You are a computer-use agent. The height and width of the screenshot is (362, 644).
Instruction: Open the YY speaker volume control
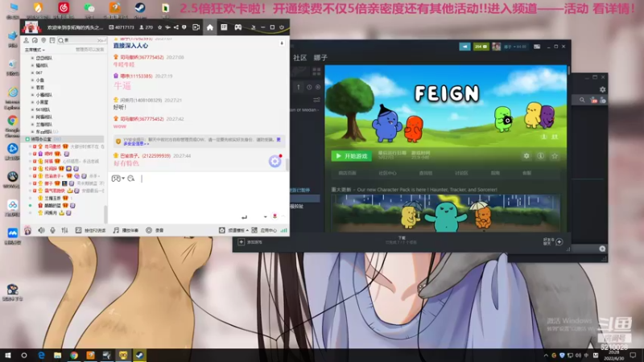click(x=41, y=230)
